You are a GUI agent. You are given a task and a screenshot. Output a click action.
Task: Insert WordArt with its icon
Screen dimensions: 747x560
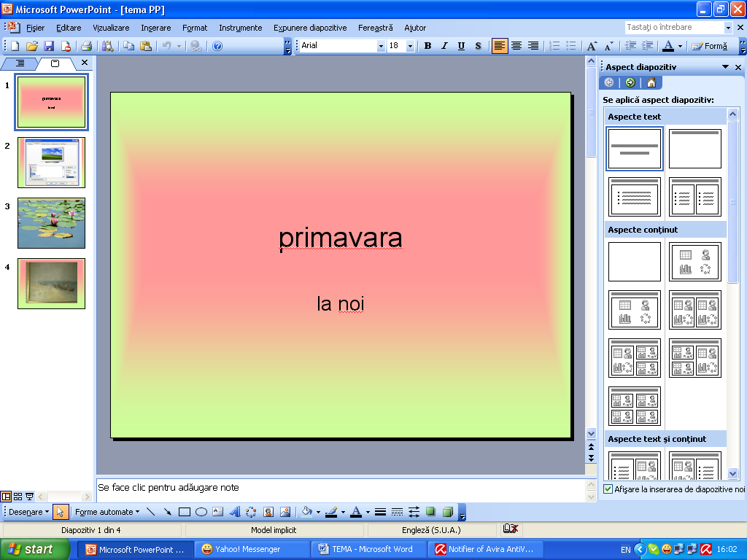click(234, 512)
